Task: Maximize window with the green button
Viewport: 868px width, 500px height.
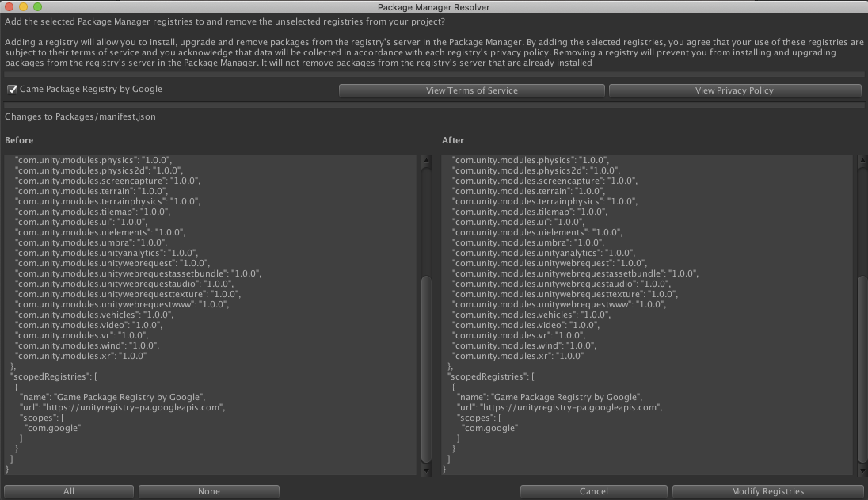Action: coord(37,7)
